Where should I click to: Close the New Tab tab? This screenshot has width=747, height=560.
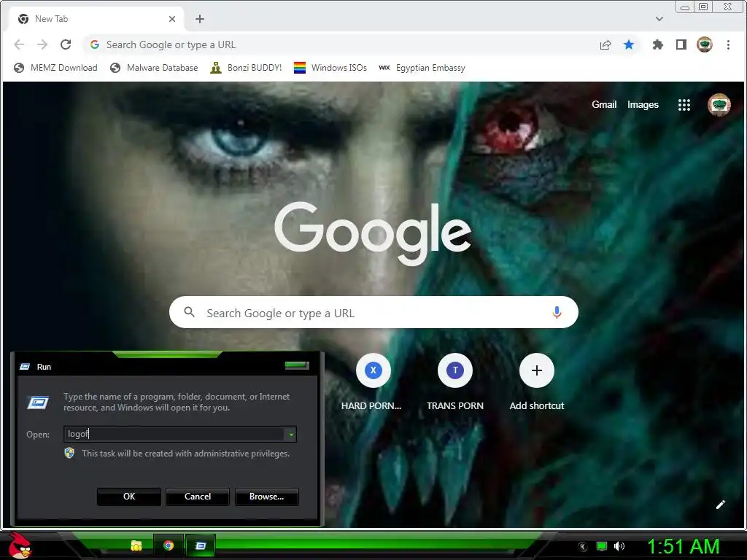(172, 19)
